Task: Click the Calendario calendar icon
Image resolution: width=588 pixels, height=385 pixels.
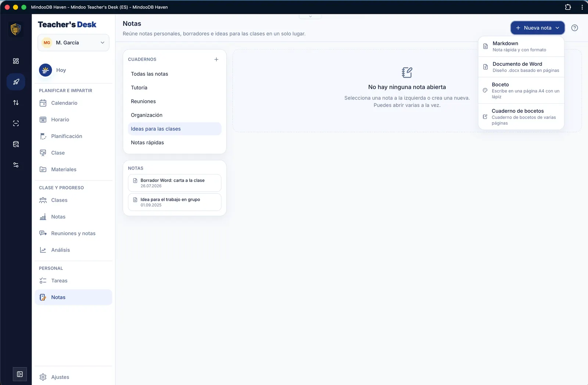Action: (x=43, y=103)
